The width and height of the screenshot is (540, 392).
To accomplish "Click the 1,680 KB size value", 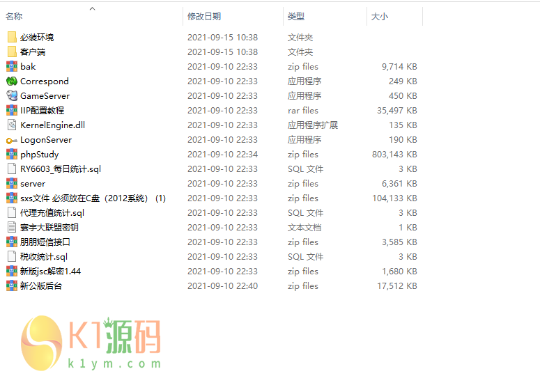I will 399,272.
